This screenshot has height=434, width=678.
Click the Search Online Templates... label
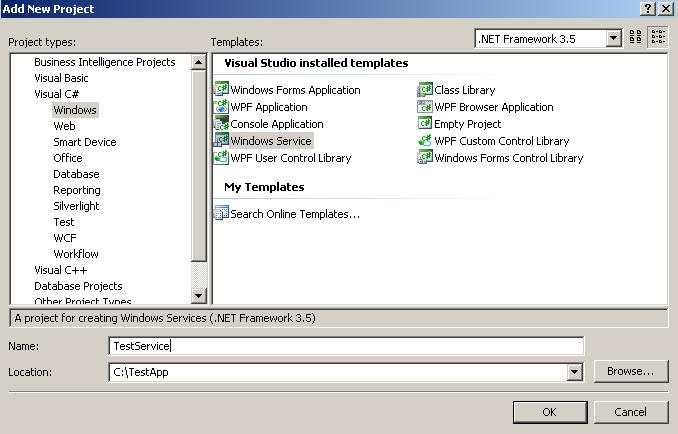295,214
